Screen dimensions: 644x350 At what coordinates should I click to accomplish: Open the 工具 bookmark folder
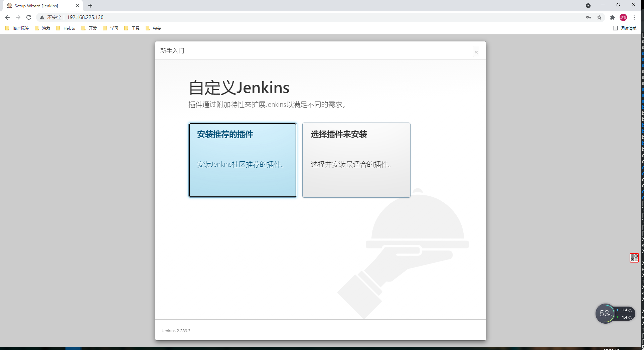point(132,28)
